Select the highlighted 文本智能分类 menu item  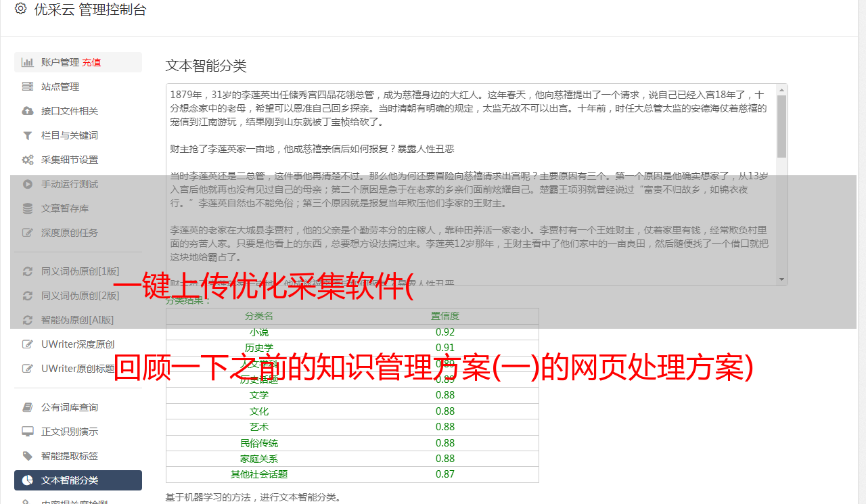(x=78, y=480)
